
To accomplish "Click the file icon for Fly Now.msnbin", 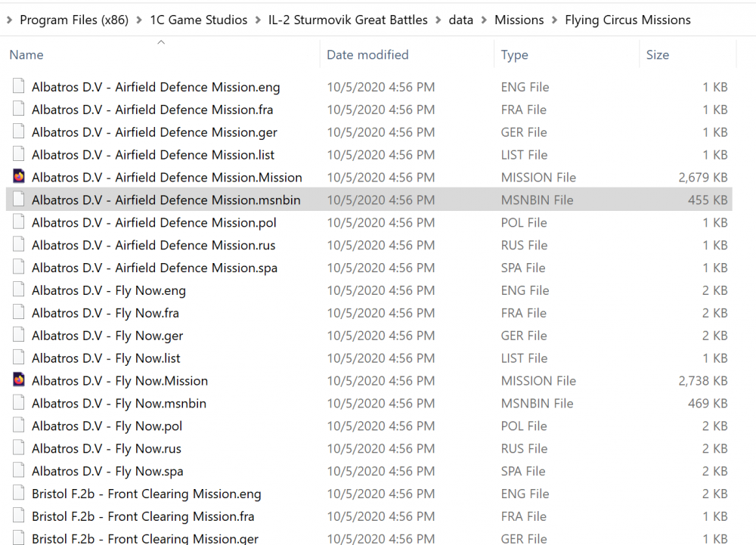I will pos(18,403).
